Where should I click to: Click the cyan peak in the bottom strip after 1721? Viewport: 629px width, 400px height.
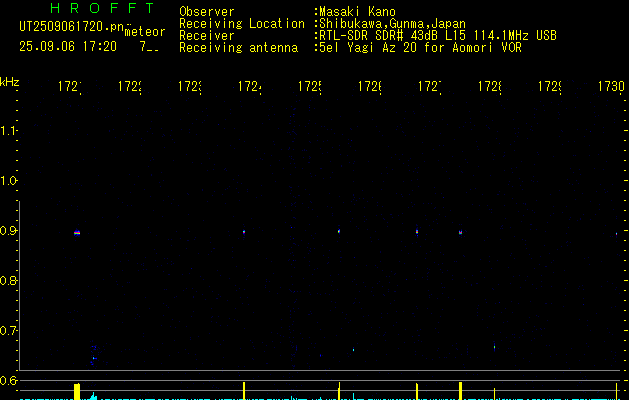94,396
